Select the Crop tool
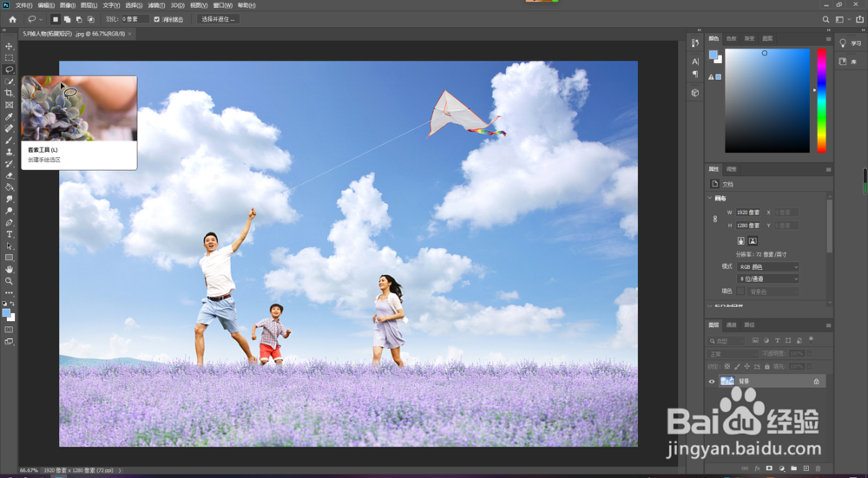 point(9,93)
